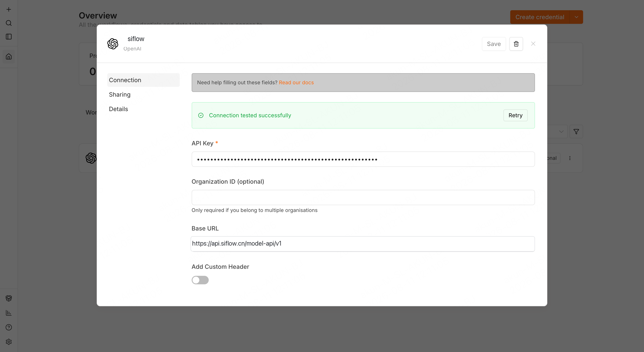This screenshot has height=352, width=644.
Task: Save the credential
Action: pyautogui.click(x=494, y=44)
